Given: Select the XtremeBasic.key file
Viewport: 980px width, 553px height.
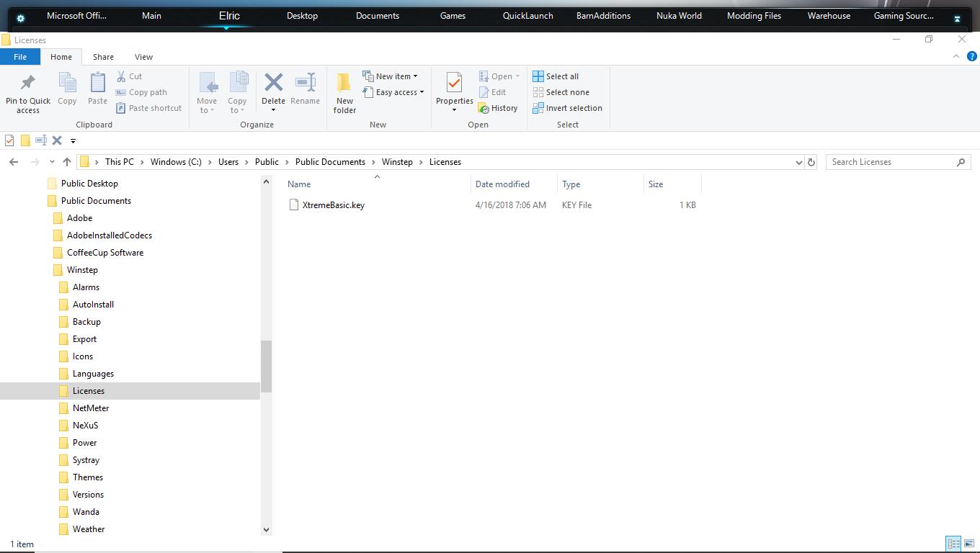Looking at the screenshot, I should point(333,205).
